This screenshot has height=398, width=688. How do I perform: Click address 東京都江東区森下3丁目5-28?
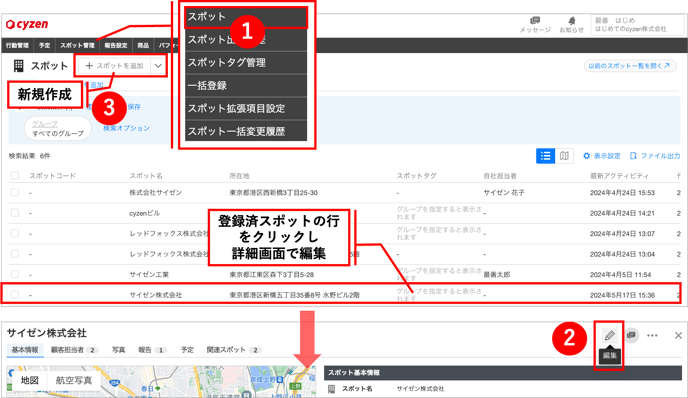(272, 274)
